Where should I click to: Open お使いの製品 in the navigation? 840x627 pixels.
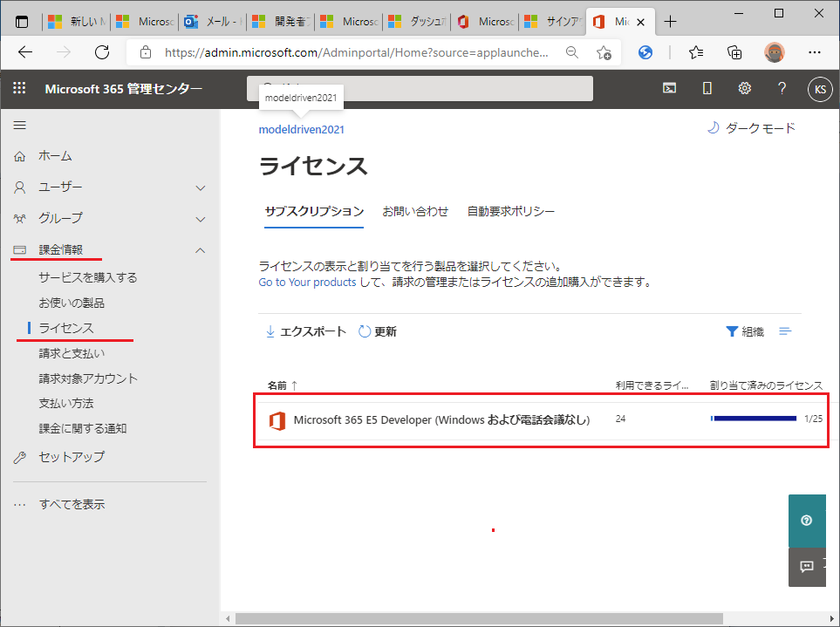pos(72,303)
